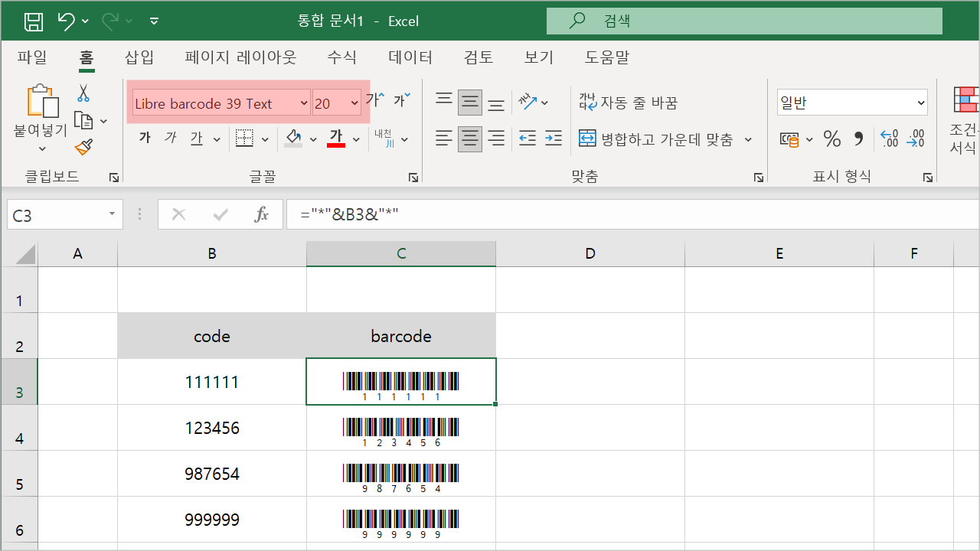Increase decimal places

click(890, 139)
